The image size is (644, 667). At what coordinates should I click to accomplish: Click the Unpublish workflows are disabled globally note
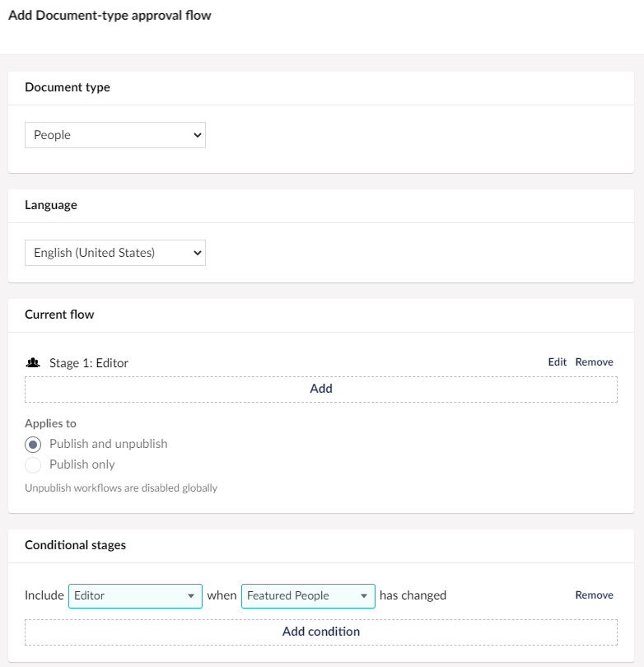(121, 488)
